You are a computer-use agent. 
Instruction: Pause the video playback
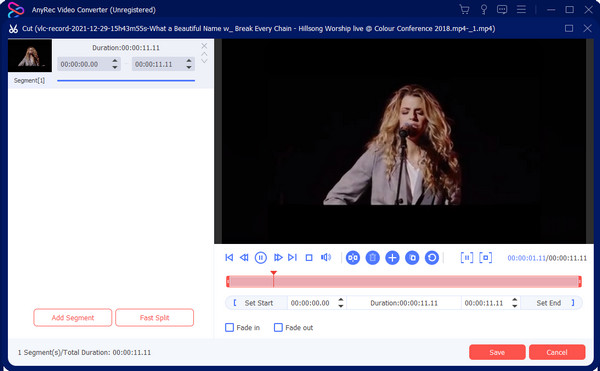coord(261,257)
